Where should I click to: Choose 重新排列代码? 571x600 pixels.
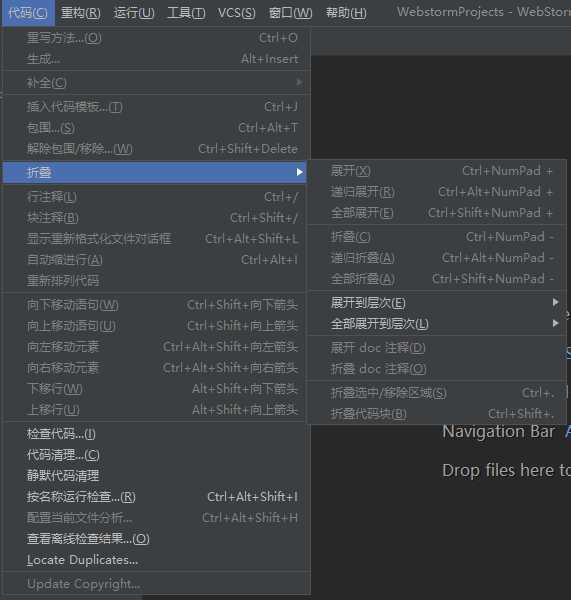coord(155,281)
